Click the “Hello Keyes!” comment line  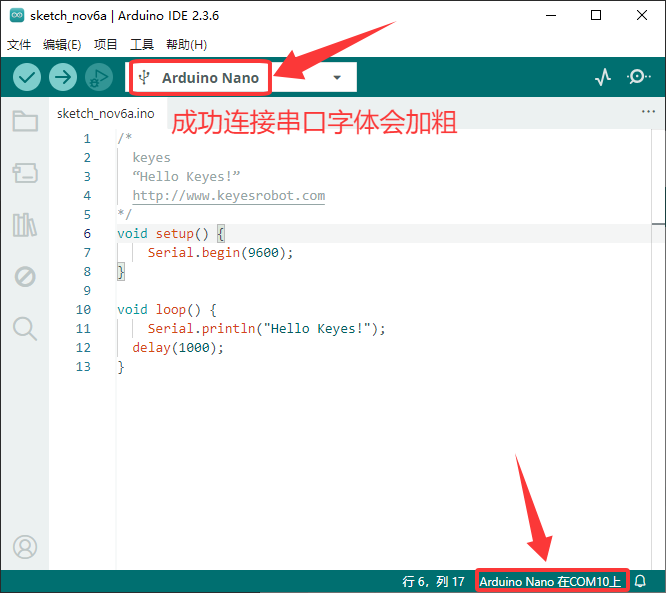click(x=186, y=177)
